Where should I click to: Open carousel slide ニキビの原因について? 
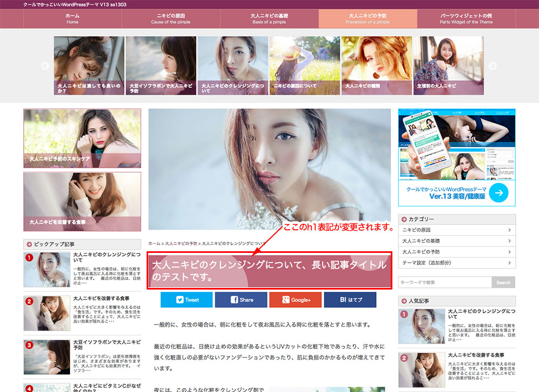[305, 66]
